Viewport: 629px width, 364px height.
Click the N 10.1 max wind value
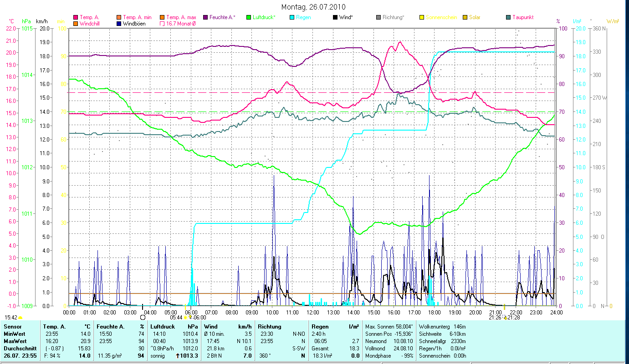[244, 341]
